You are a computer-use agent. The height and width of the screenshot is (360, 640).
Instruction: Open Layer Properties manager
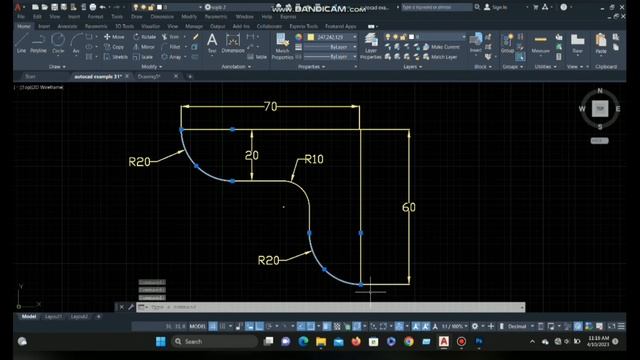tap(371, 47)
